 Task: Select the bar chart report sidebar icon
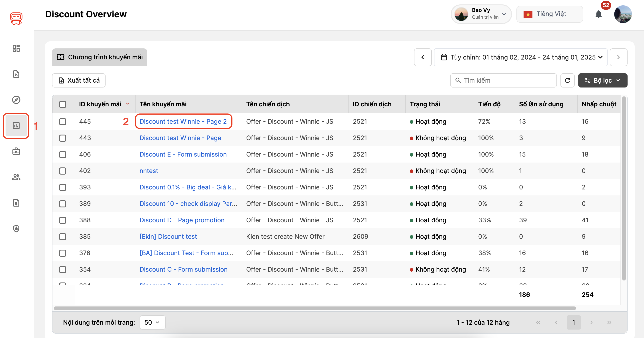[x=16, y=126]
